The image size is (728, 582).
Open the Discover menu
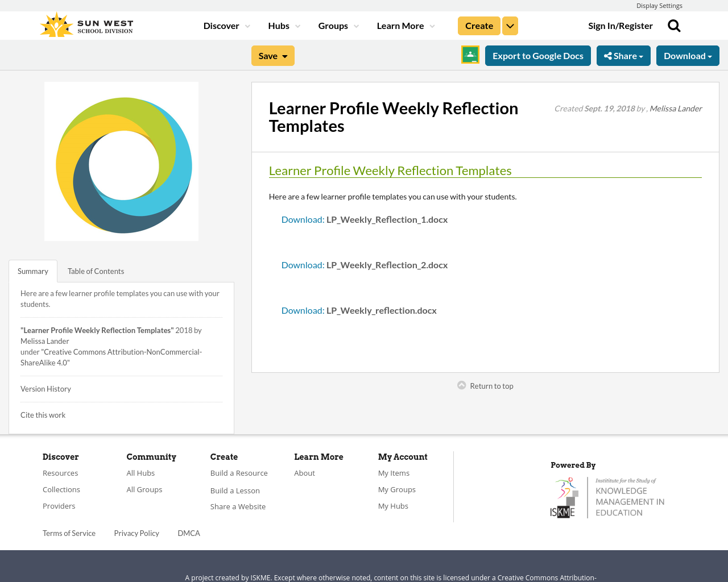(226, 25)
